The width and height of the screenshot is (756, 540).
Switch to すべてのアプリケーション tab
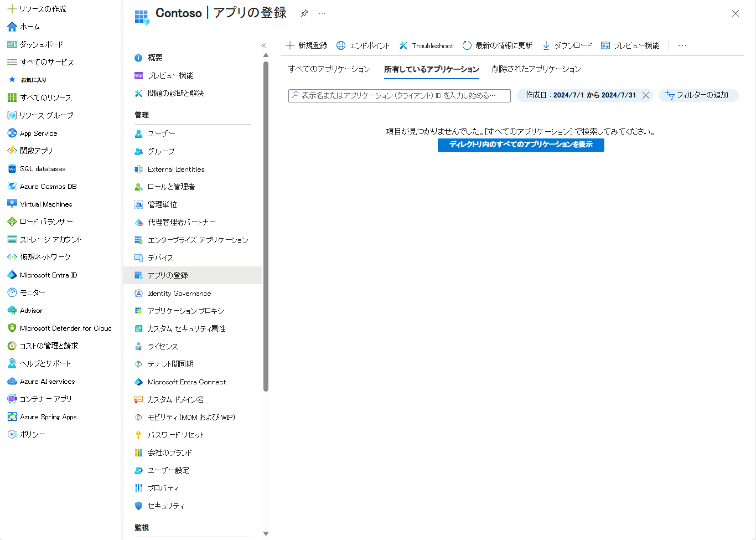(329, 69)
